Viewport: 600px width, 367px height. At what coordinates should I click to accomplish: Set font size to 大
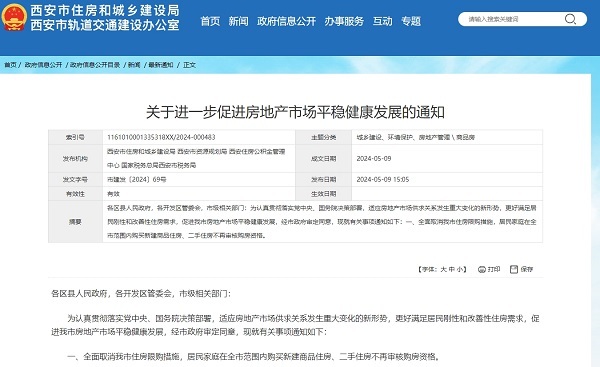click(443, 269)
